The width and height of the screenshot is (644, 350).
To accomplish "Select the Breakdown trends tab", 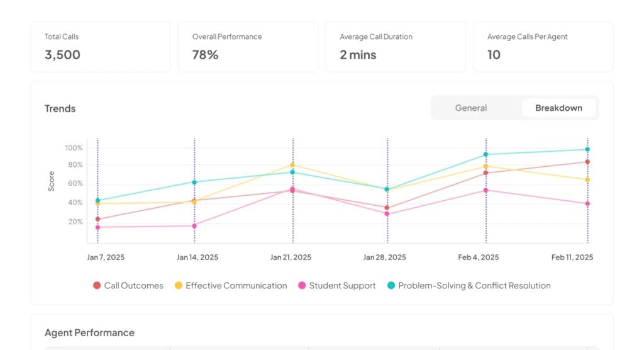I will (558, 108).
